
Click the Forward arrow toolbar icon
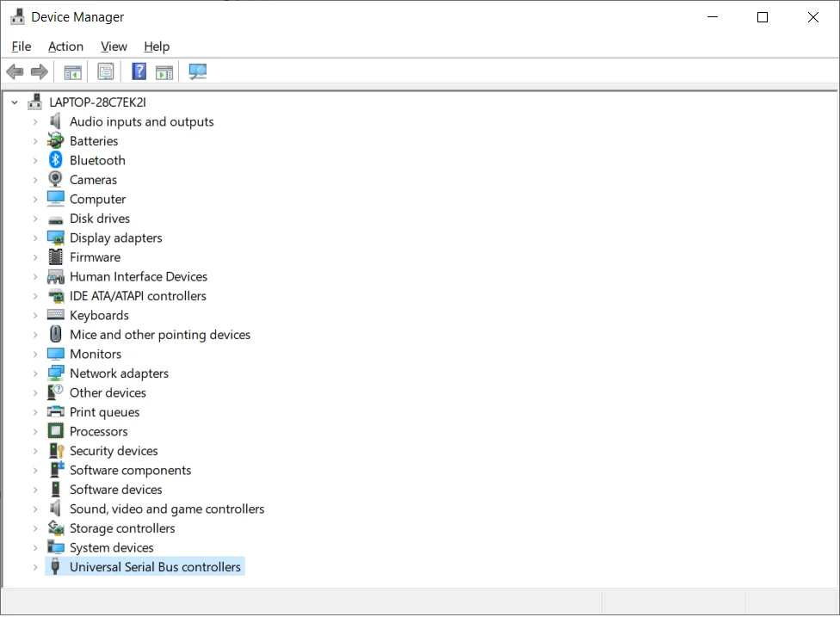click(x=39, y=71)
